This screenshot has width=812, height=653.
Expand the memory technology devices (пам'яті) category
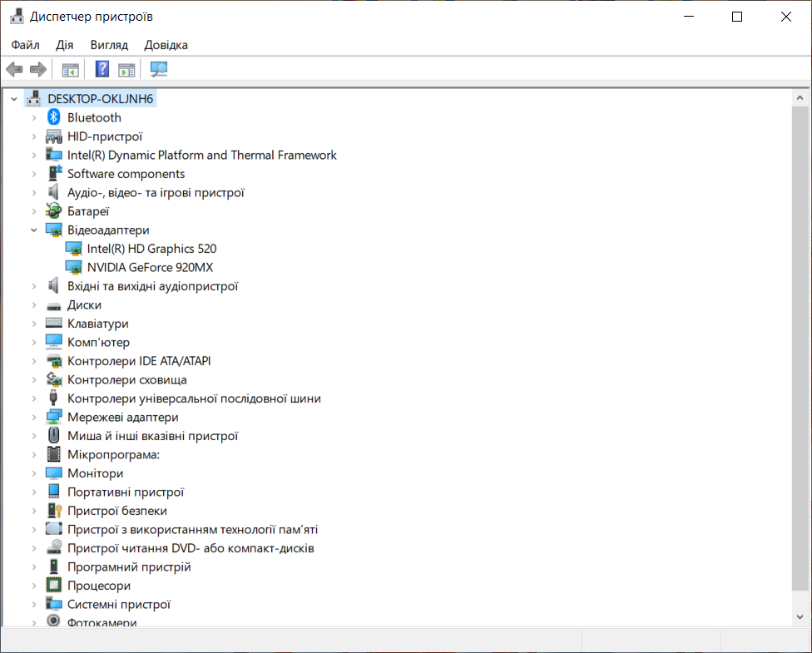point(34,529)
